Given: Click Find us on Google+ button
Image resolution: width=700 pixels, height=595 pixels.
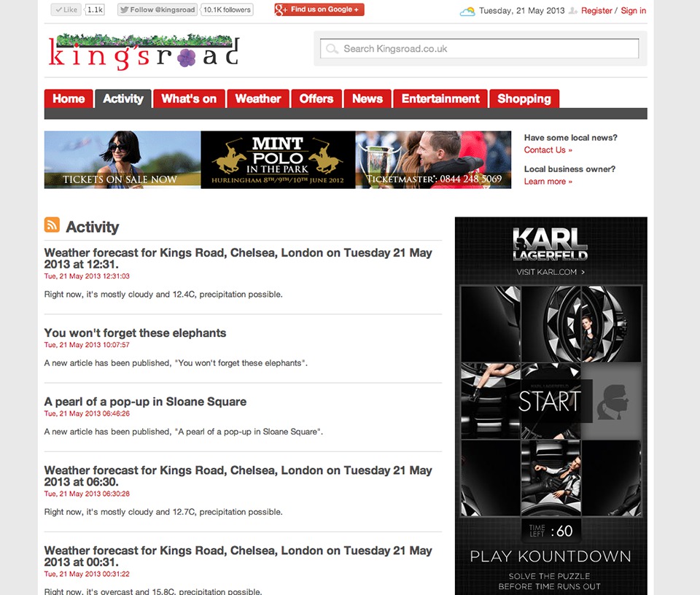Looking at the screenshot, I should click(319, 9).
